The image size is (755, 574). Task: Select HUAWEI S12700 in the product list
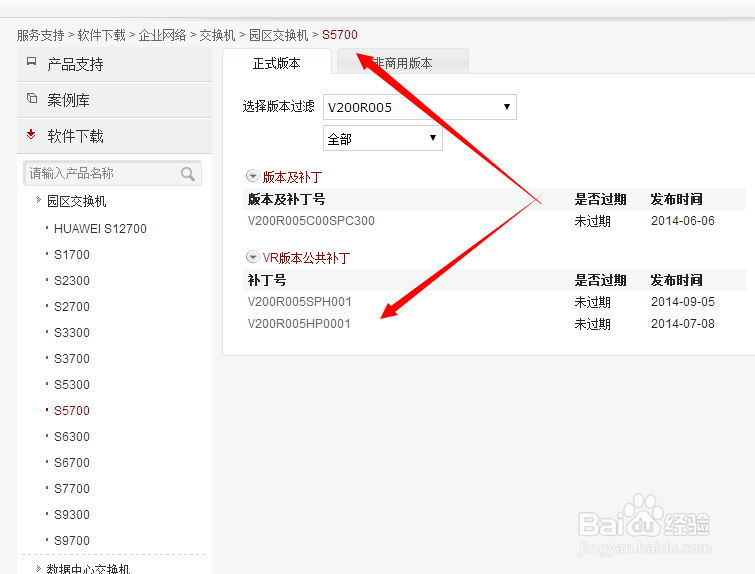pos(100,228)
